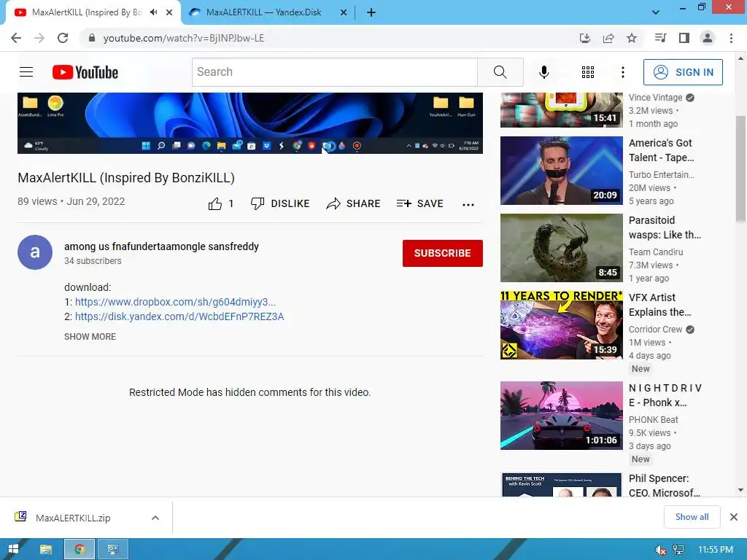The height and width of the screenshot is (560, 747).
Task: Open the media control icon in toolbar
Action: coord(661,38)
